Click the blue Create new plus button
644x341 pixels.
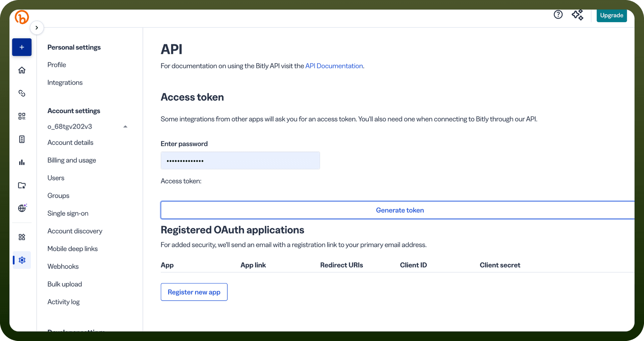click(x=22, y=47)
